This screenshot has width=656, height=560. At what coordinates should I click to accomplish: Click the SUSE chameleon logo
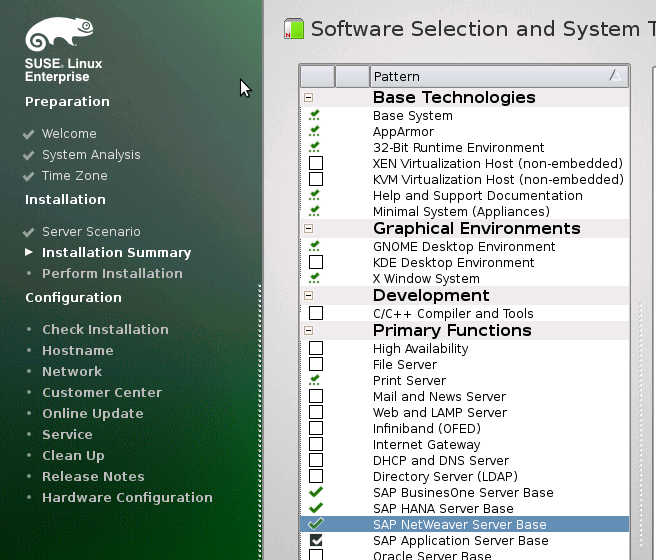59,34
